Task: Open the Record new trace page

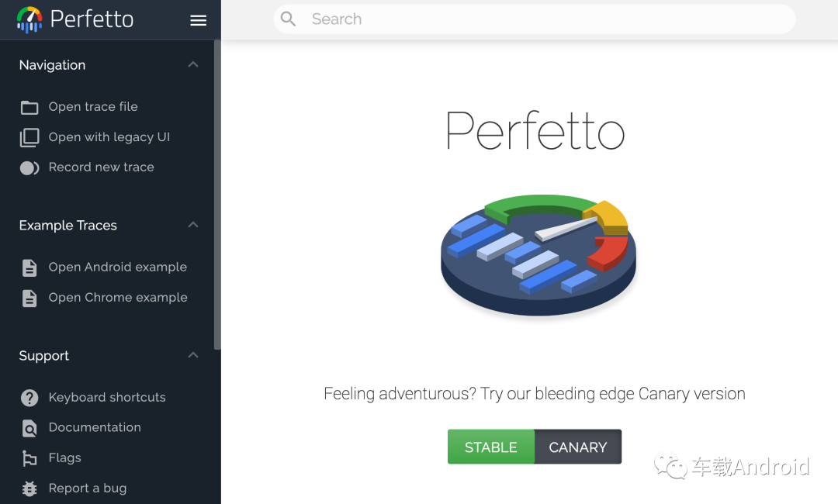Action: tap(101, 167)
